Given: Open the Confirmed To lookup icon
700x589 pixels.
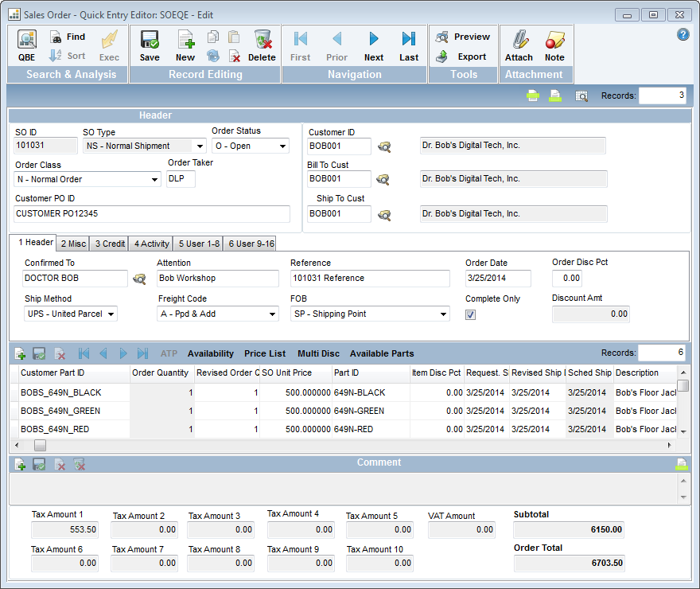Looking at the screenshot, I should (139, 279).
